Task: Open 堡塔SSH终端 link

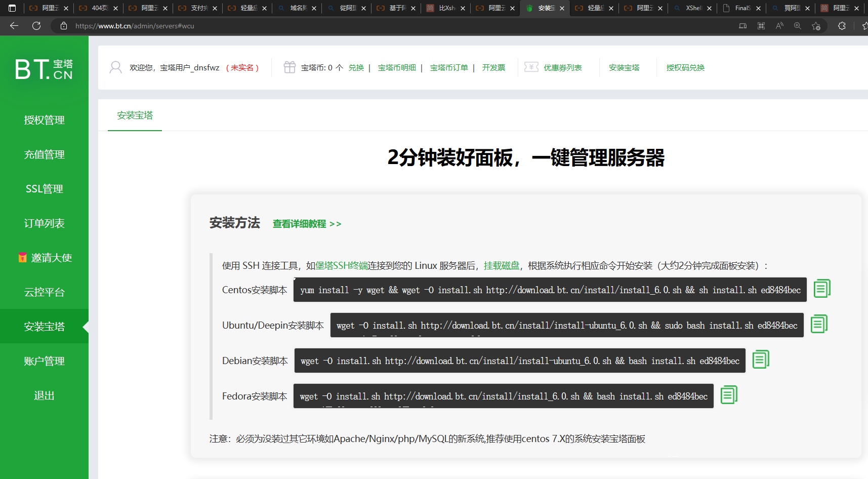Action: point(342,266)
